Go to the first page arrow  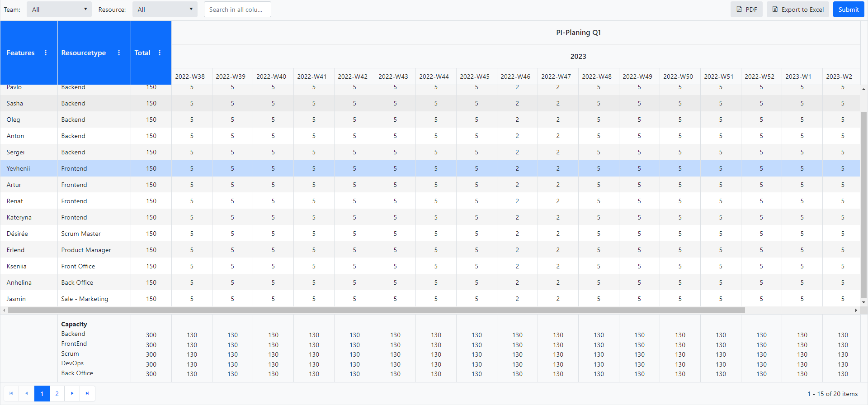point(11,393)
